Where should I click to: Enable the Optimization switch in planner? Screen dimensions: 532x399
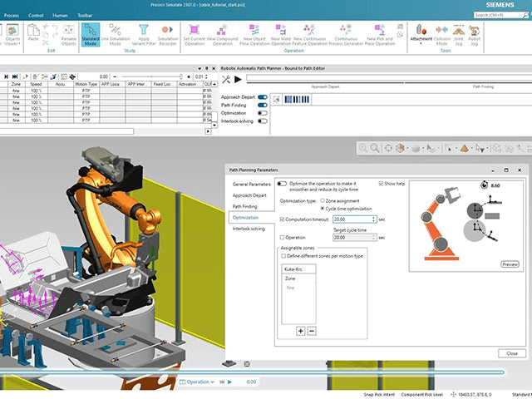263,113
